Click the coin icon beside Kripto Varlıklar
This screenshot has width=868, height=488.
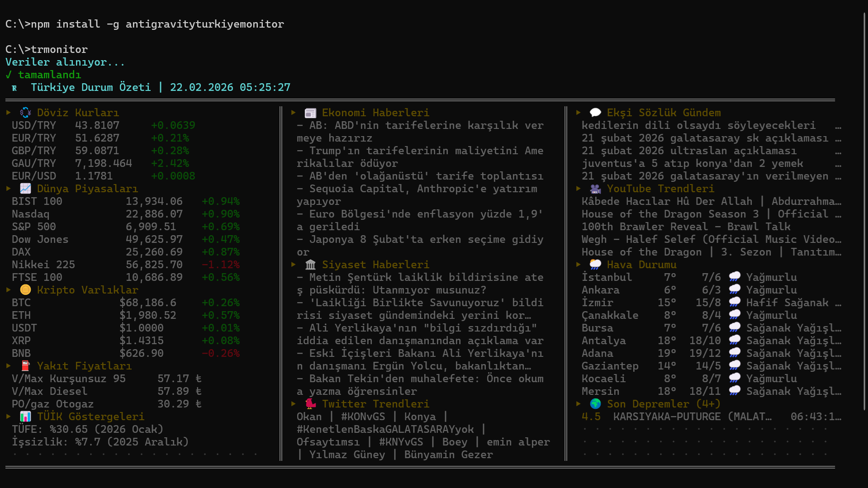click(25, 290)
